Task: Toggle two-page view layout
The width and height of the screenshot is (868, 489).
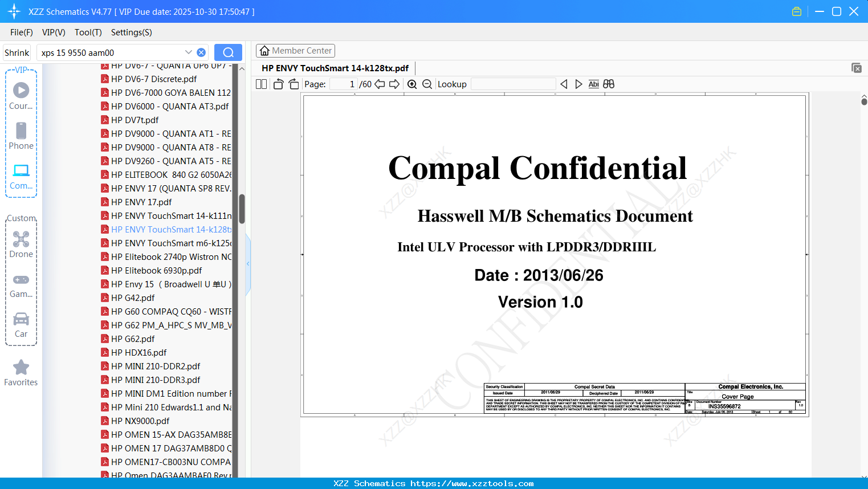Action: 262,84
